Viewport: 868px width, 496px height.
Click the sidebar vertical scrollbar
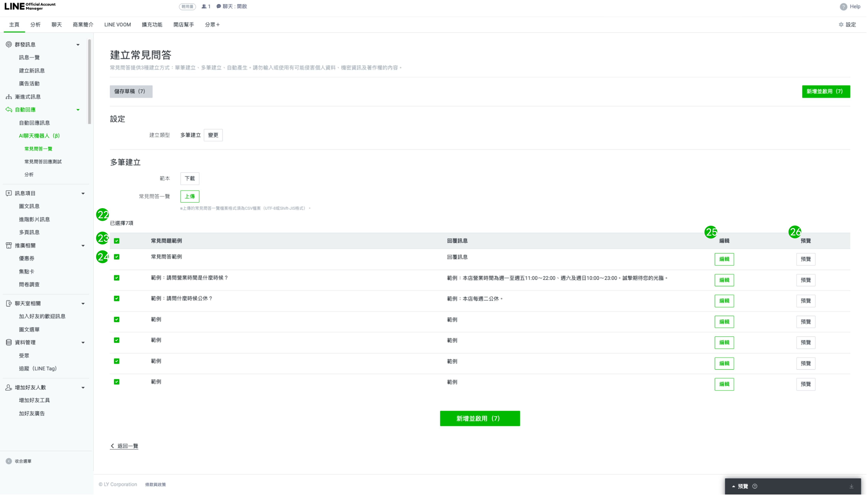90,82
